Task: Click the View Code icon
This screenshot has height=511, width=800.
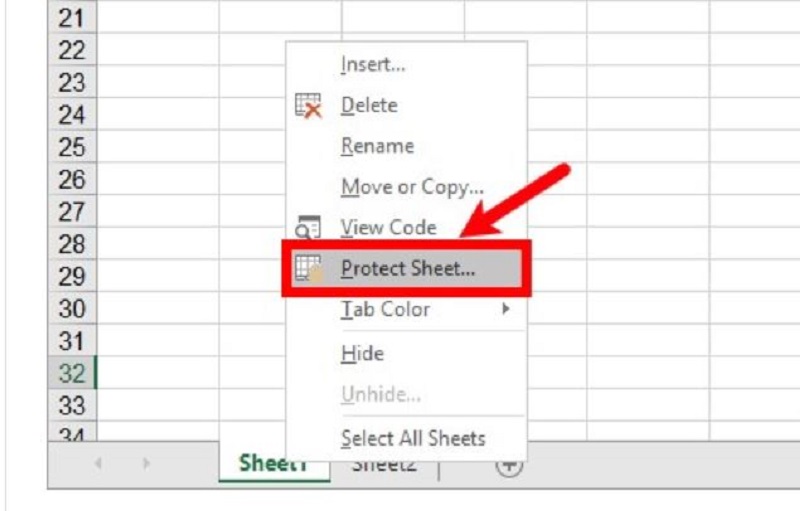Action: [308, 227]
